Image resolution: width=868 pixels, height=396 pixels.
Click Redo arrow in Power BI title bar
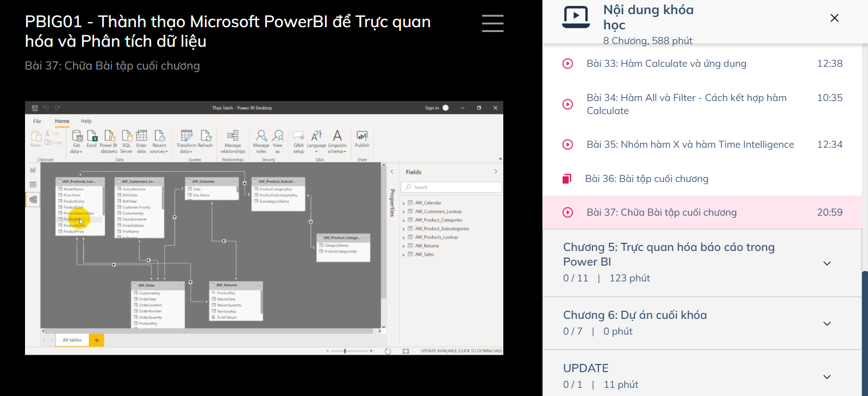(57, 108)
